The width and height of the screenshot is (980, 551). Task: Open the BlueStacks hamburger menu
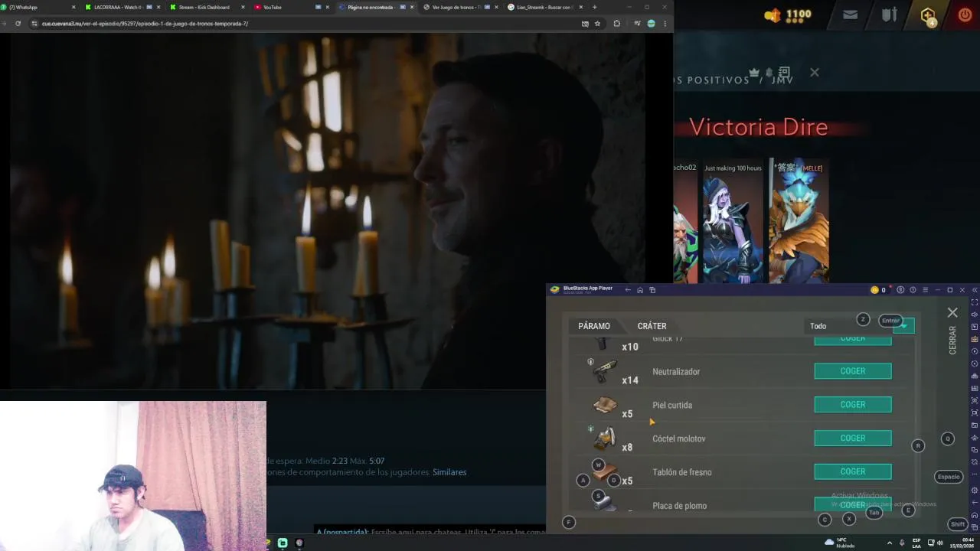tap(925, 290)
